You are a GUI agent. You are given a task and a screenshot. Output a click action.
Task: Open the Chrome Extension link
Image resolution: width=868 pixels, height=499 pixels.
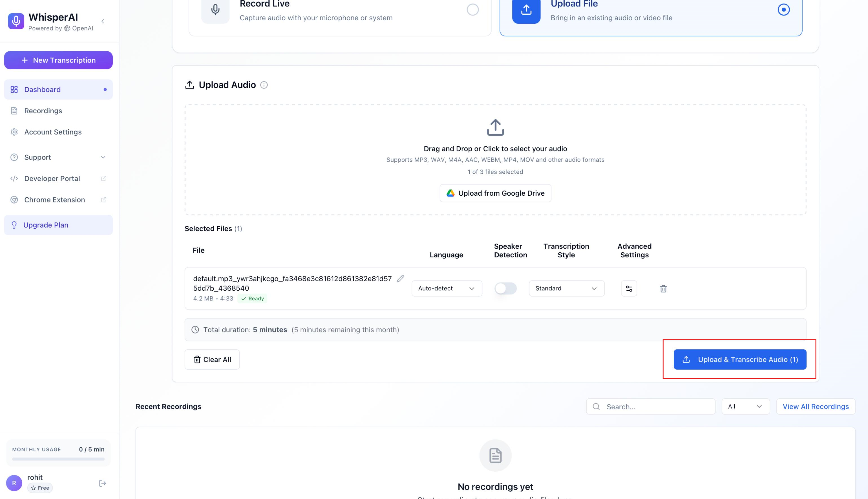point(58,200)
